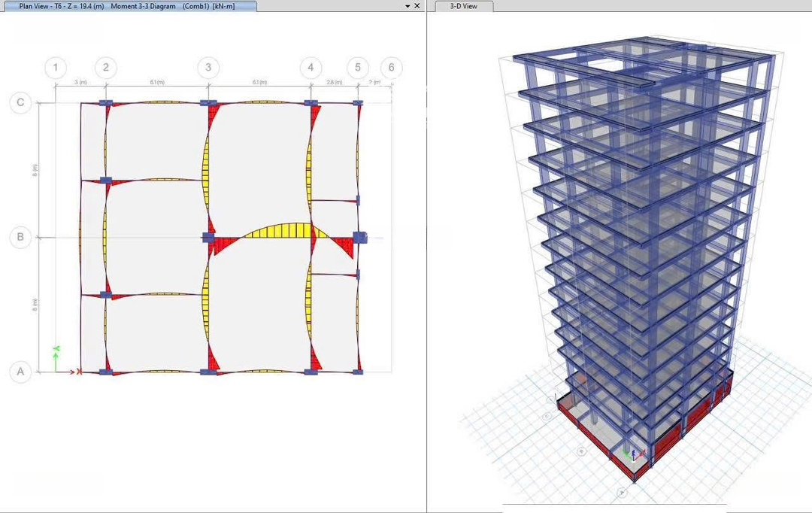The image size is (812, 513).
Task: Pick column at grid B-5 intersection
Action: tap(360, 238)
